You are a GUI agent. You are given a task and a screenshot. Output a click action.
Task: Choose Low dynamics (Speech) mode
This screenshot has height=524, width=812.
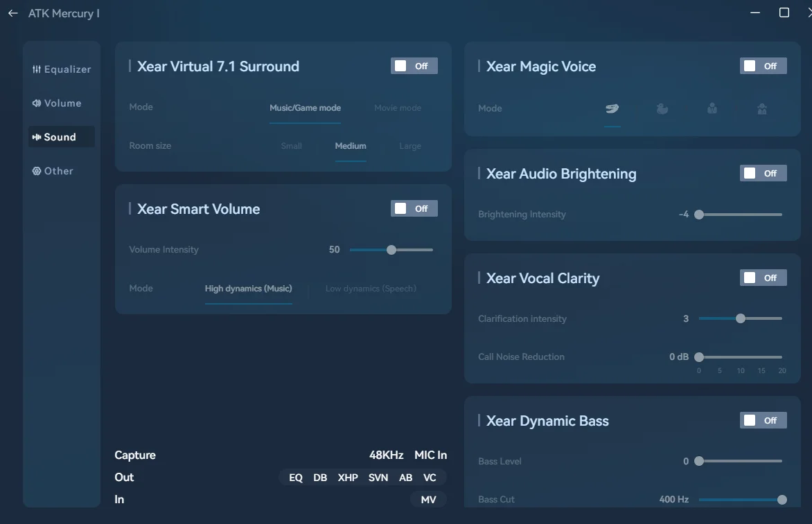point(371,289)
